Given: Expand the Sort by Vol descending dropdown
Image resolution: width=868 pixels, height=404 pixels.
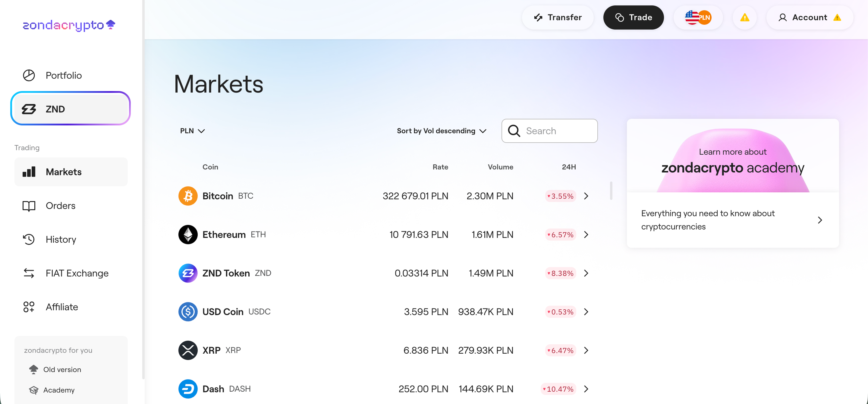Looking at the screenshot, I should (442, 131).
